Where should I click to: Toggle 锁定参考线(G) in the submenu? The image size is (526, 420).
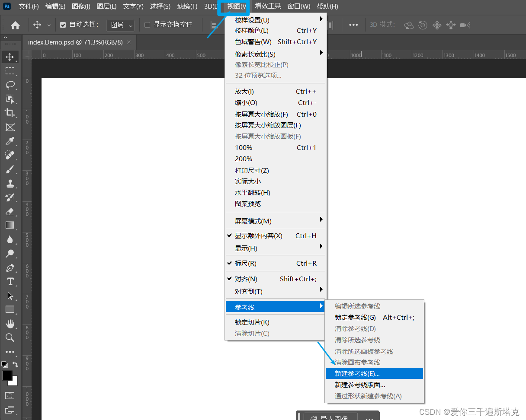click(374, 318)
